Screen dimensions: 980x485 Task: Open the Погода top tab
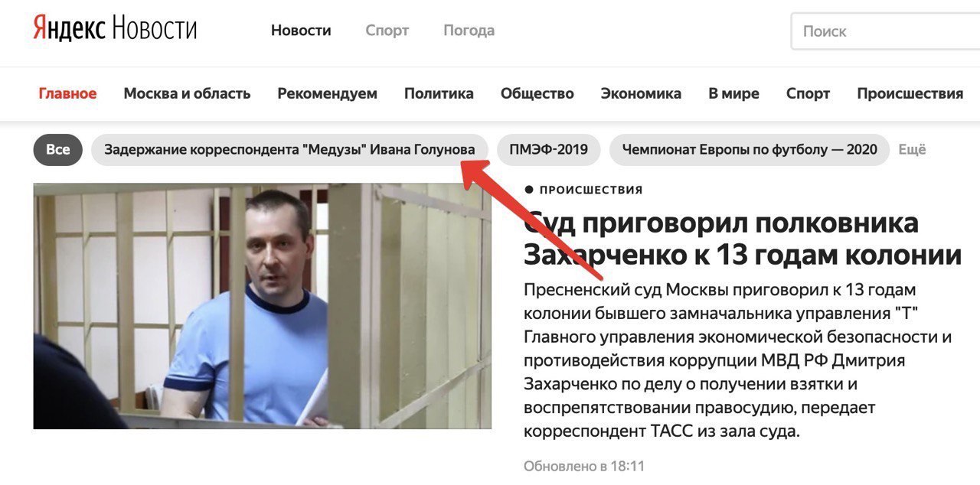(469, 31)
